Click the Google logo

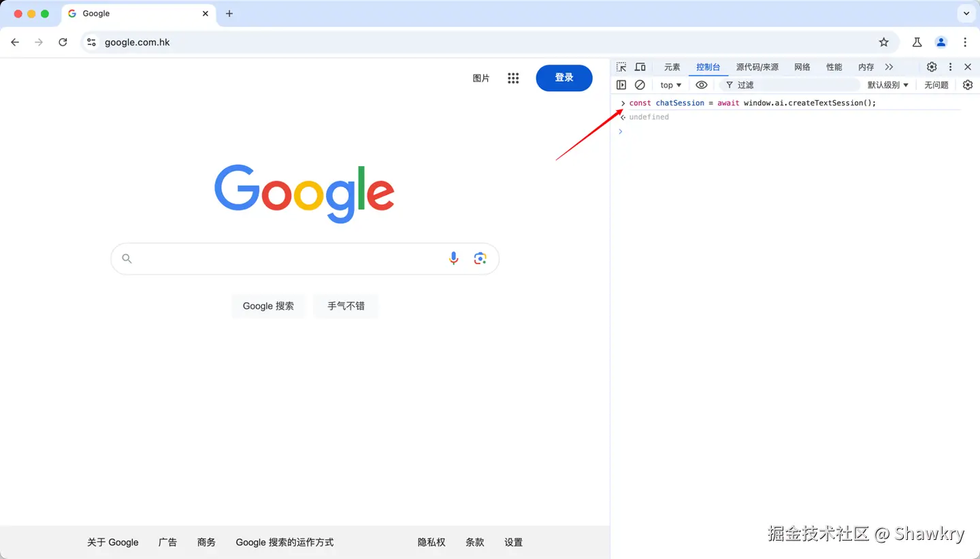pyautogui.click(x=304, y=193)
